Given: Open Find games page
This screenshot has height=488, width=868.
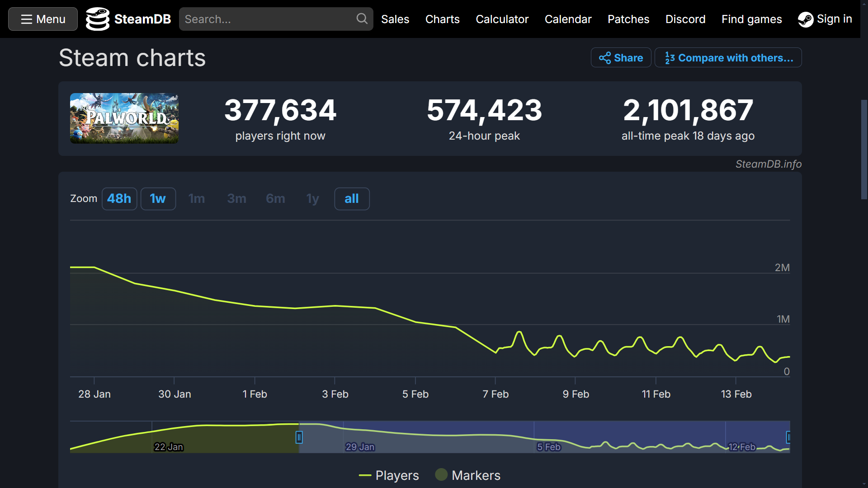Looking at the screenshot, I should tap(751, 19).
